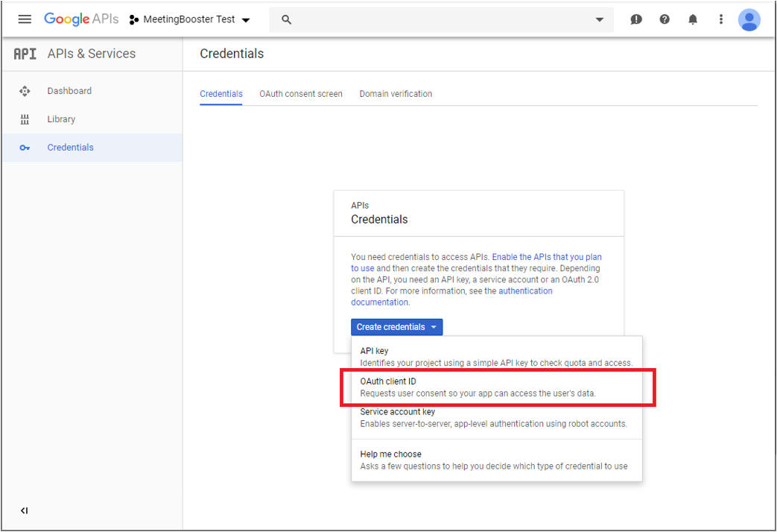Open your Google account avatar

point(749,19)
